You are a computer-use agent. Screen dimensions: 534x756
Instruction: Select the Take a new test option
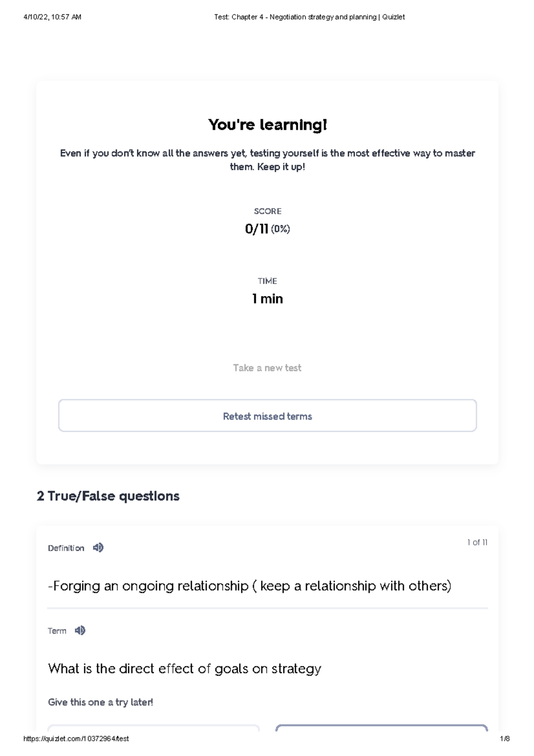[267, 368]
